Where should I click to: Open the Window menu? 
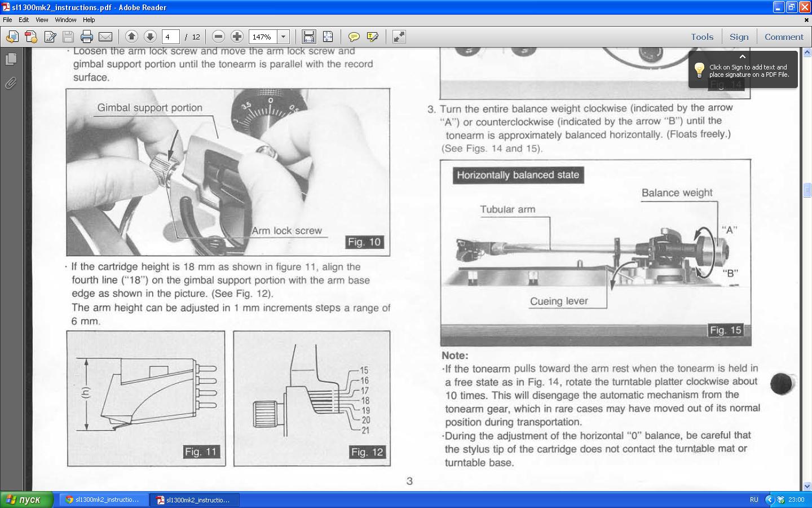pyautogui.click(x=65, y=20)
